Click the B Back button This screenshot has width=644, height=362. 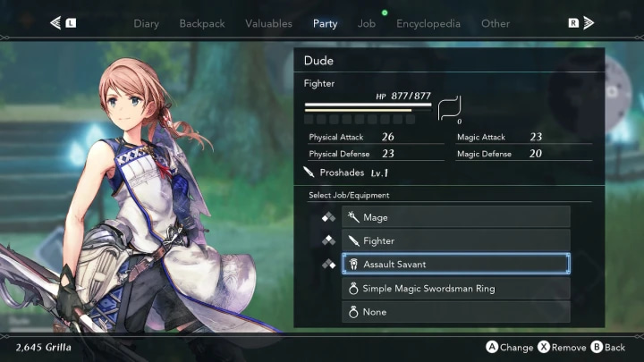click(x=608, y=347)
